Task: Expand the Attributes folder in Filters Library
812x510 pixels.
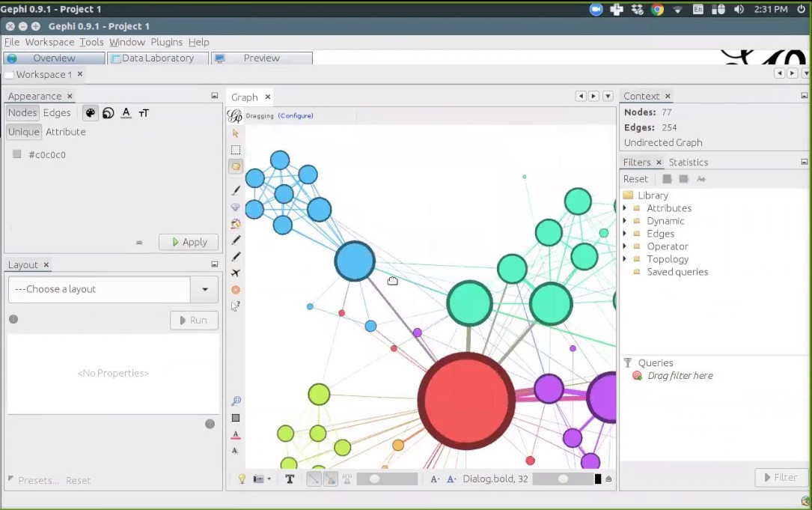Action: [x=625, y=208]
